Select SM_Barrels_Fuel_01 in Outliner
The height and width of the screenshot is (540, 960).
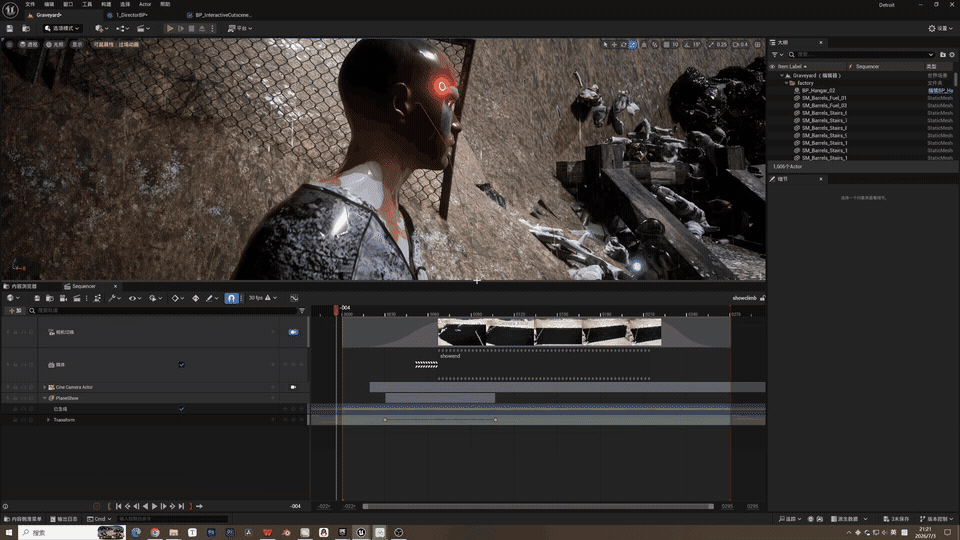pos(824,98)
